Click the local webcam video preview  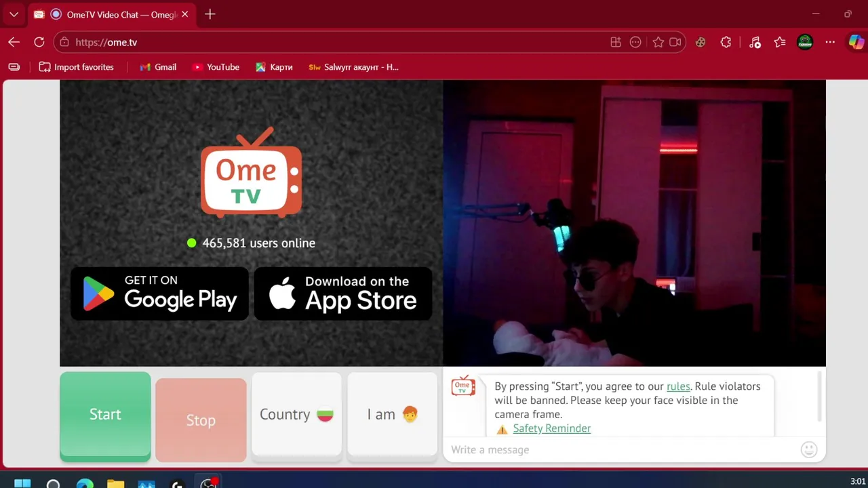tap(634, 223)
